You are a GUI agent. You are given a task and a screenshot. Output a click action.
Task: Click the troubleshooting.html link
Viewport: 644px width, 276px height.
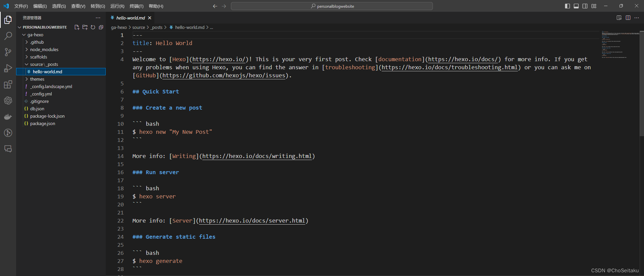click(x=449, y=67)
